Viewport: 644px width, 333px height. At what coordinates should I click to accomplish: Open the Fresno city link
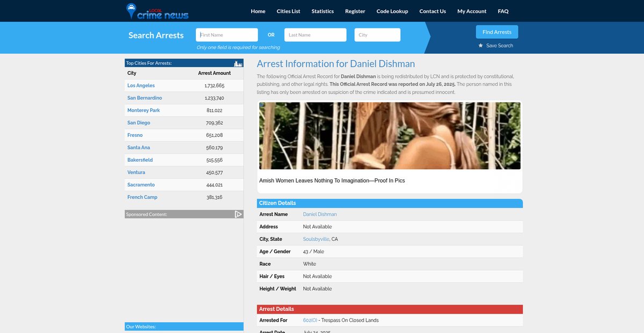(x=135, y=135)
